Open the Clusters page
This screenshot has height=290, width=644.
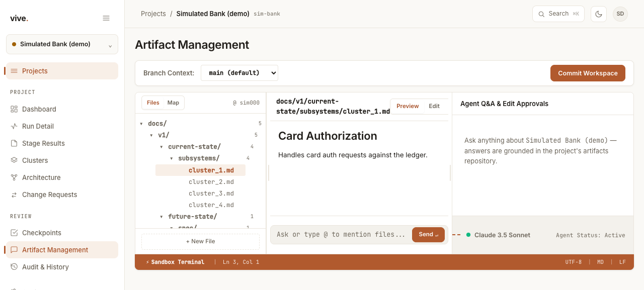(x=62, y=160)
